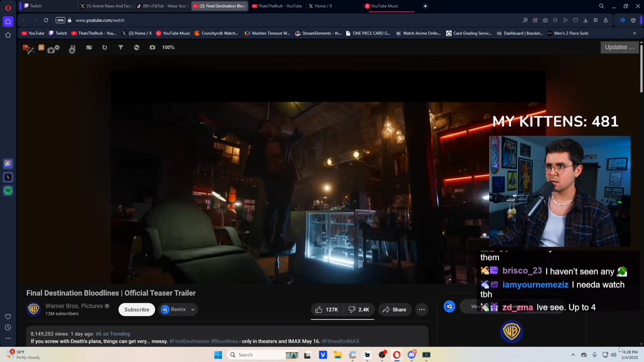Open new tab with plus button
Viewport: 644px width, 362px height.
[x=425, y=6]
